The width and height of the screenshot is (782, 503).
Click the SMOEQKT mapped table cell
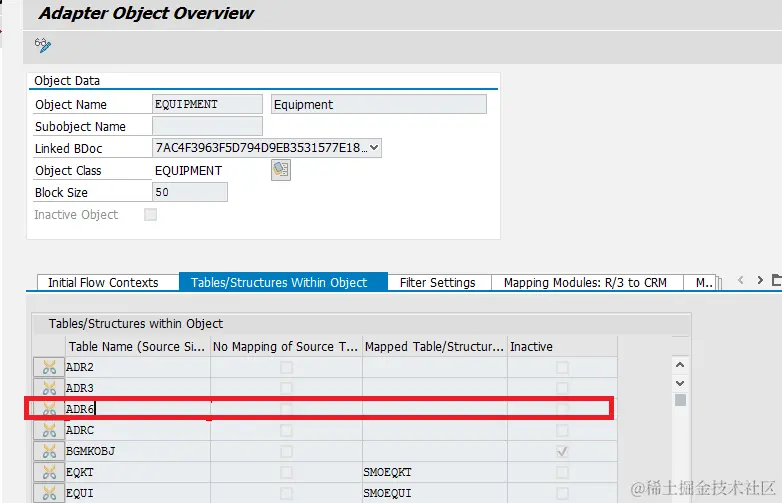click(434, 472)
